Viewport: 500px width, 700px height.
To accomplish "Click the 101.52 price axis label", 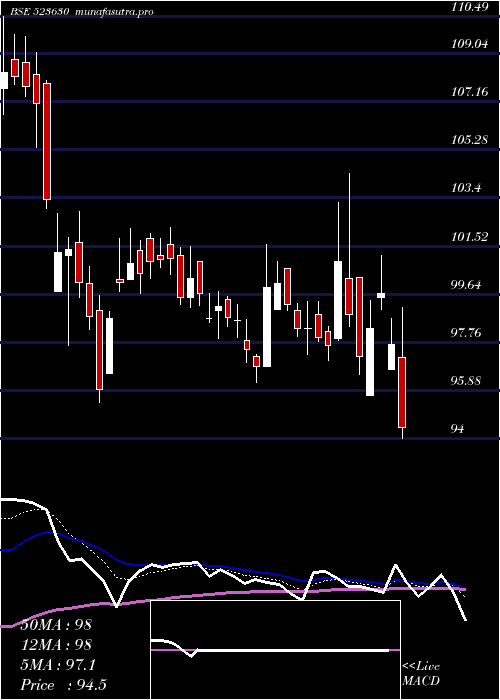I will tap(469, 236).
